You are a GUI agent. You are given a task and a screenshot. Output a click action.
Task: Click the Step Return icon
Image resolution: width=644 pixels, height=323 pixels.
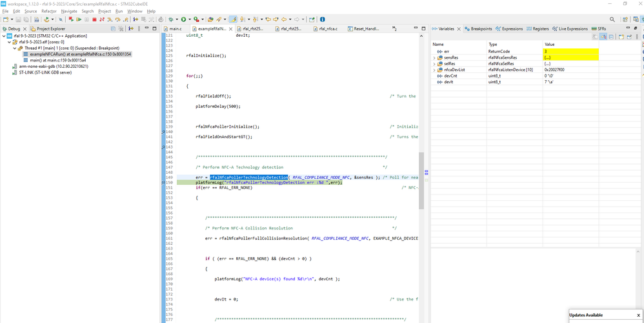[x=126, y=19]
